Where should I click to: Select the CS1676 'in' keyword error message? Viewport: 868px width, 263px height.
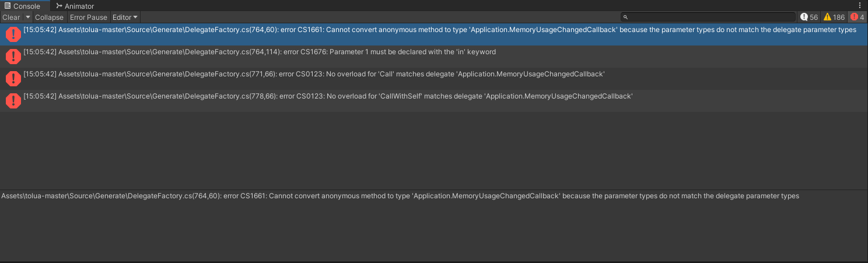point(260,52)
